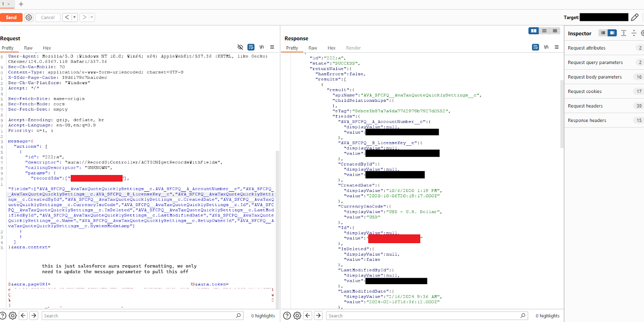Go to next search match in Request

(34, 316)
